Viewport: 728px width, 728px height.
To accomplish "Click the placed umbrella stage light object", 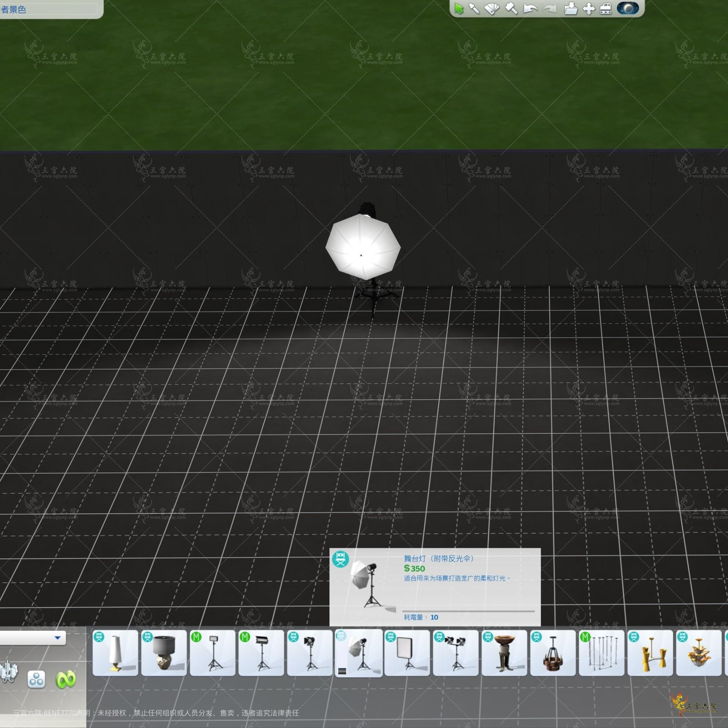I will point(363,246).
